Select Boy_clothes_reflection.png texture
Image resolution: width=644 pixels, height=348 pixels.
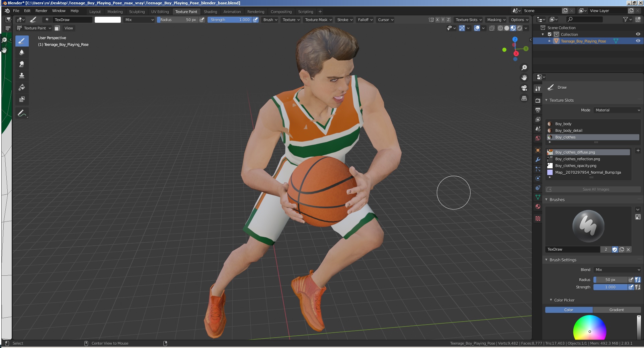pyautogui.click(x=588, y=159)
